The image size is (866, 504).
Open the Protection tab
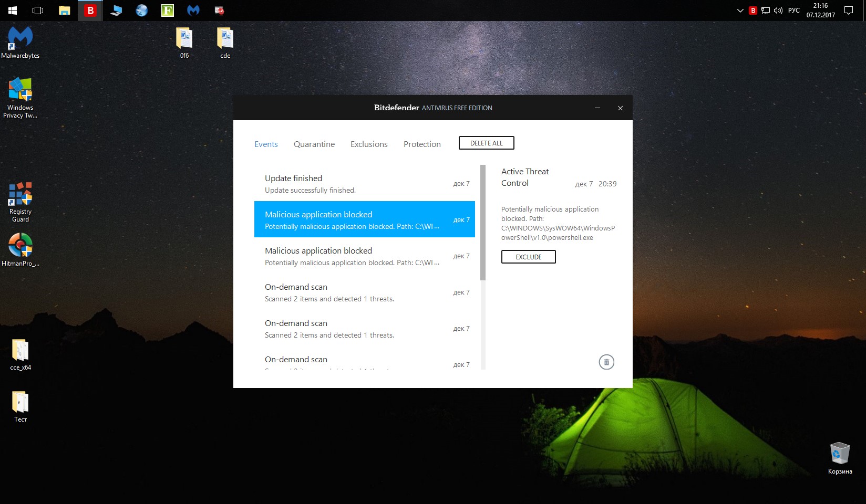coord(422,144)
